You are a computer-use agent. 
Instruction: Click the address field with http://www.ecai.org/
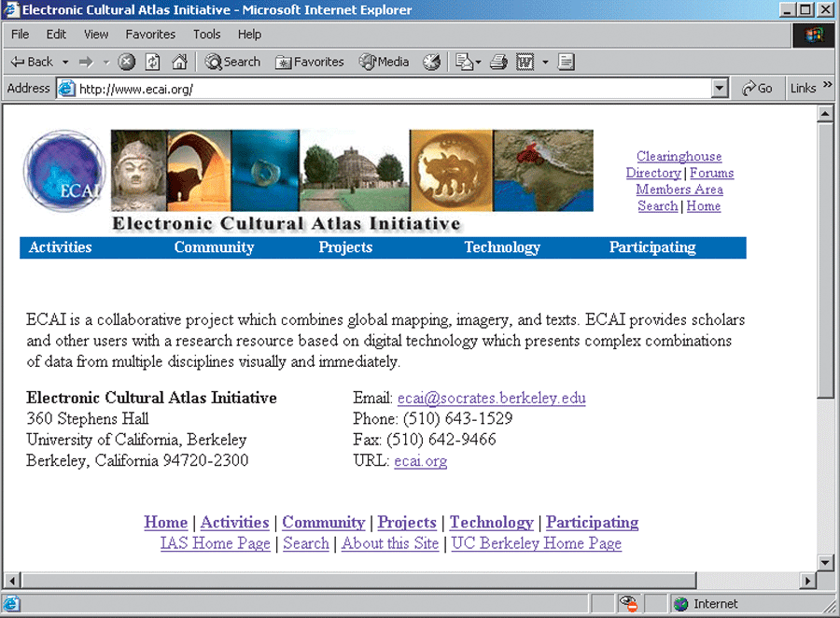(394, 89)
